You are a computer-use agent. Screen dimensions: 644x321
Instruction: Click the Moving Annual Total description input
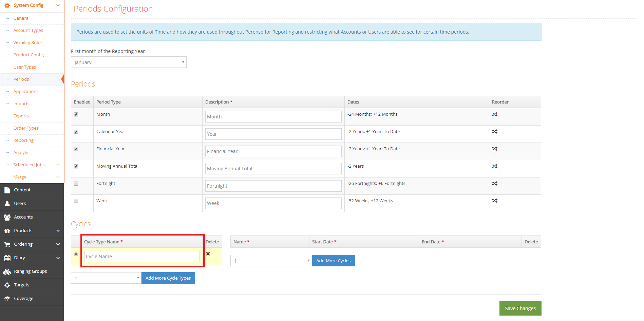pos(273,169)
